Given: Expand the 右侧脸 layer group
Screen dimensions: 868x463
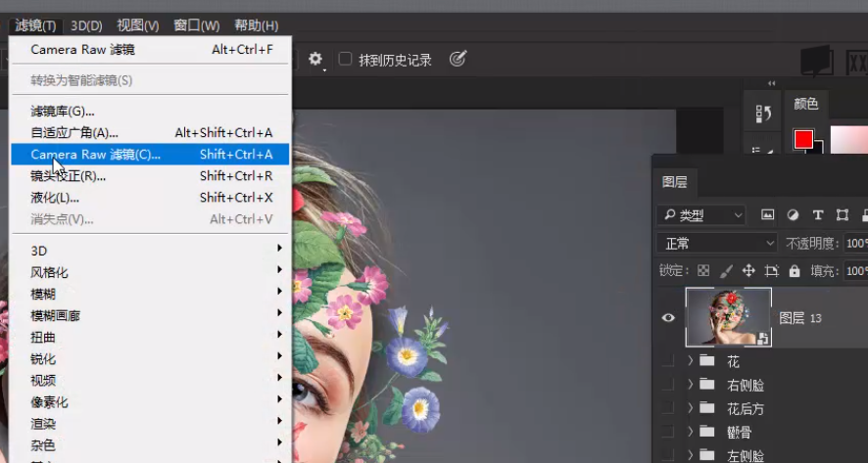Looking at the screenshot, I should pyautogui.click(x=691, y=384).
